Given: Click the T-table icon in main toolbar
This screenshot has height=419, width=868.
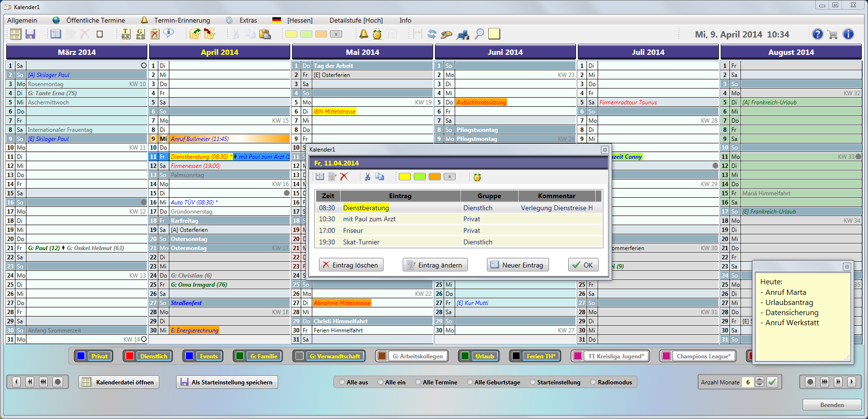Looking at the screenshot, I should 126,34.
